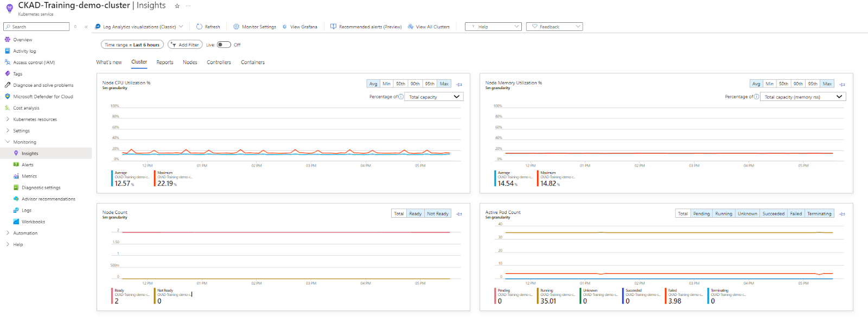Collapse the sidebar with double chevron icon
The height and width of the screenshot is (322, 868).
point(86,27)
